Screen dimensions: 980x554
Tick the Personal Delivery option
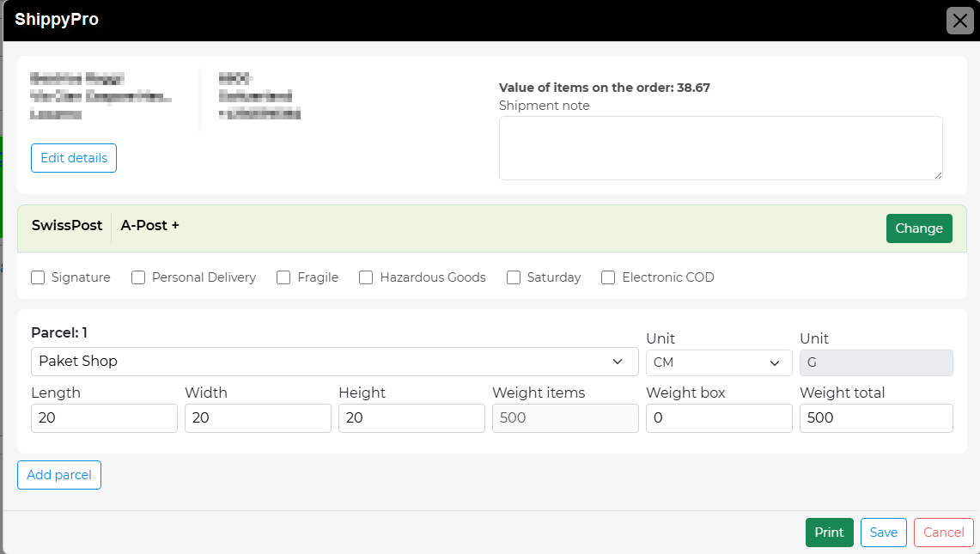click(138, 277)
